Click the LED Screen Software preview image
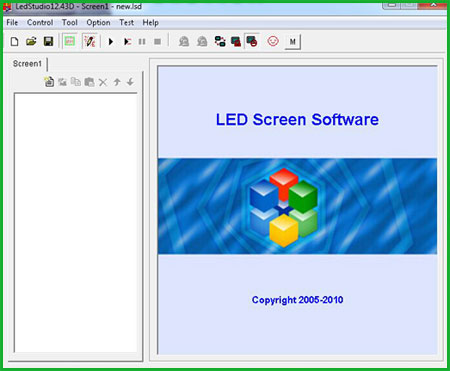Image resolution: width=450 pixels, height=371 pixels. point(297,210)
